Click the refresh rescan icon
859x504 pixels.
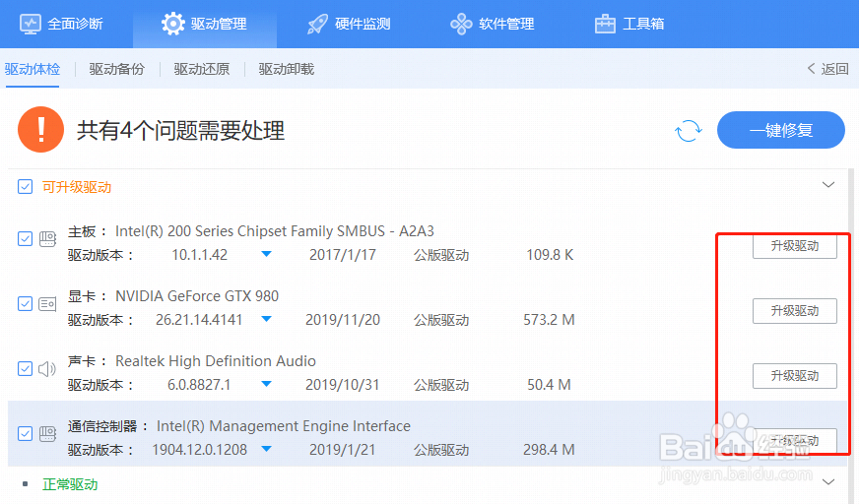[x=688, y=131]
